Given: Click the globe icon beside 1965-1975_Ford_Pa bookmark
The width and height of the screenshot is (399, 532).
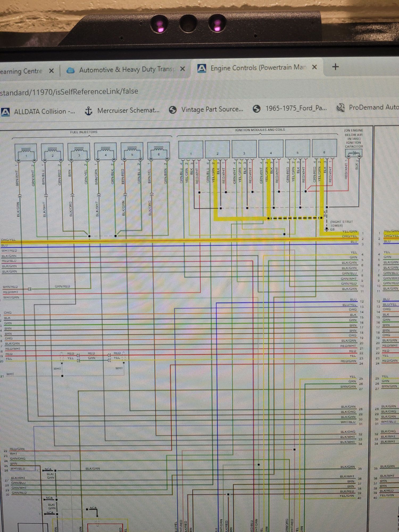Looking at the screenshot, I should 256,109.
